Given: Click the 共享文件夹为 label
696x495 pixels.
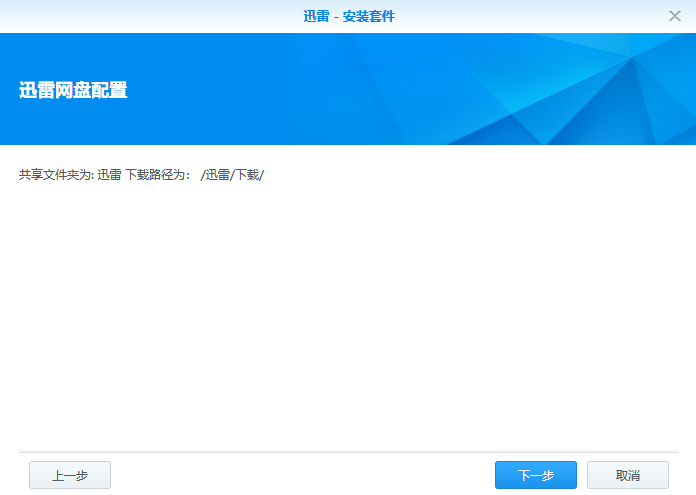Looking at the screenshot, I should (x=55, y=174).
